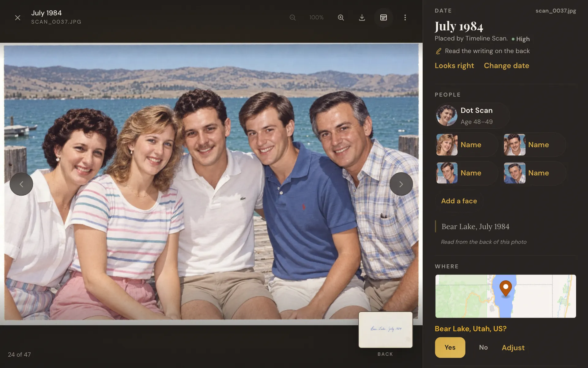
Task: Name the blue-polo man's face
Action: click(466, 173)
